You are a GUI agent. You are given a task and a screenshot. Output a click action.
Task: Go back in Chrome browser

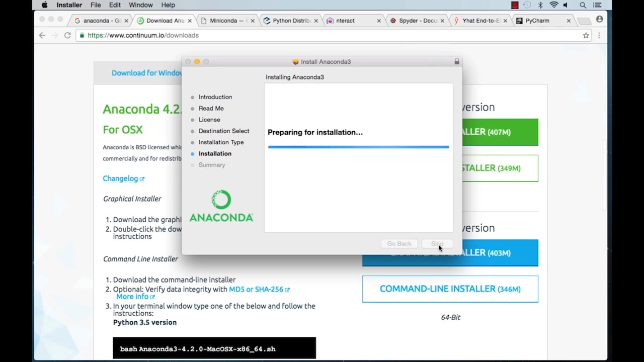pyautogui.click(x=42, y=35)
